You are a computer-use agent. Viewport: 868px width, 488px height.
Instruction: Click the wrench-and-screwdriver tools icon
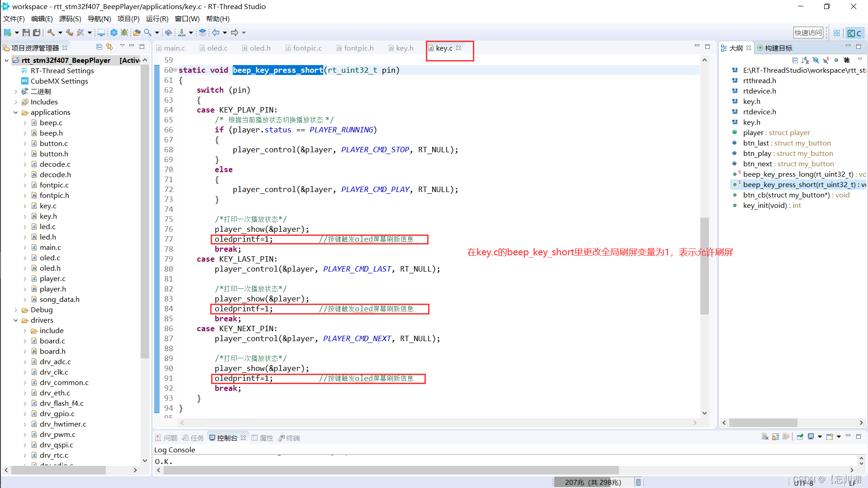pos(80,33)
